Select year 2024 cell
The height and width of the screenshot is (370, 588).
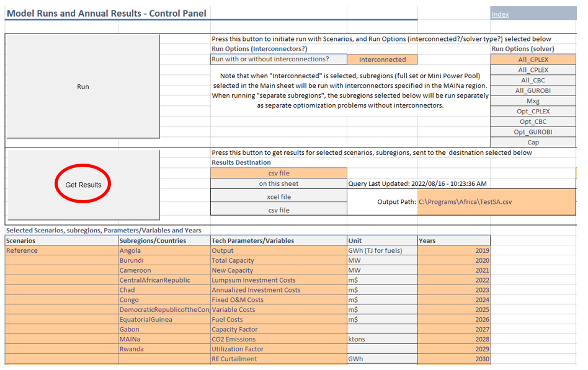tap(454, 299)
